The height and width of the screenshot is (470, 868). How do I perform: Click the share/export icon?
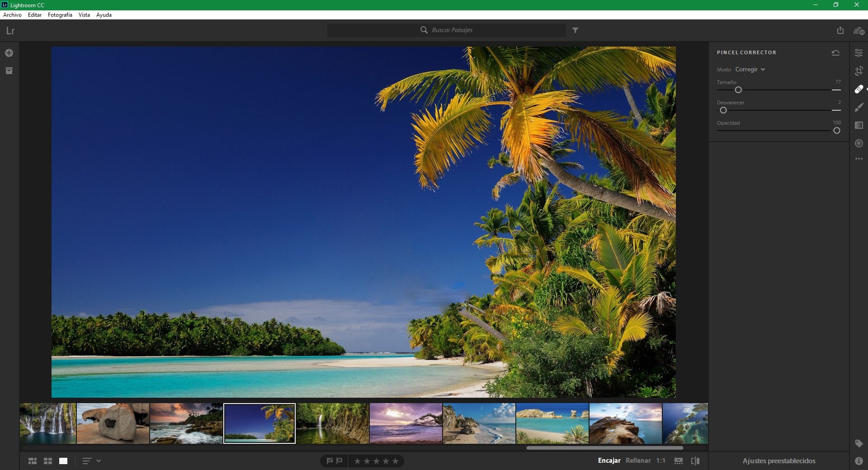[840, 30]
